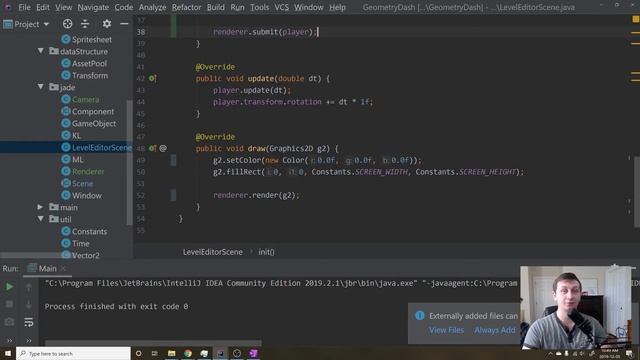Close the Main run tab
Screen dimensions: 640x360
pos(63,269)
